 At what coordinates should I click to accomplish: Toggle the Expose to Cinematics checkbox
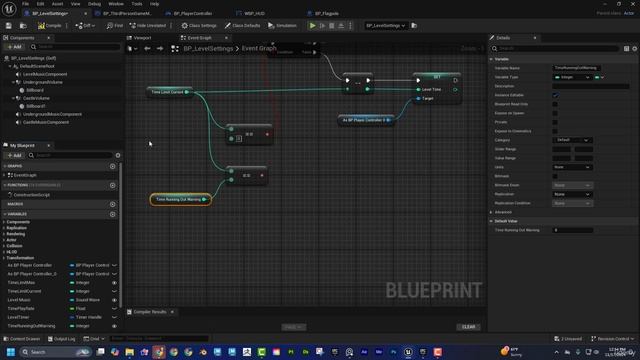point(555,131)
